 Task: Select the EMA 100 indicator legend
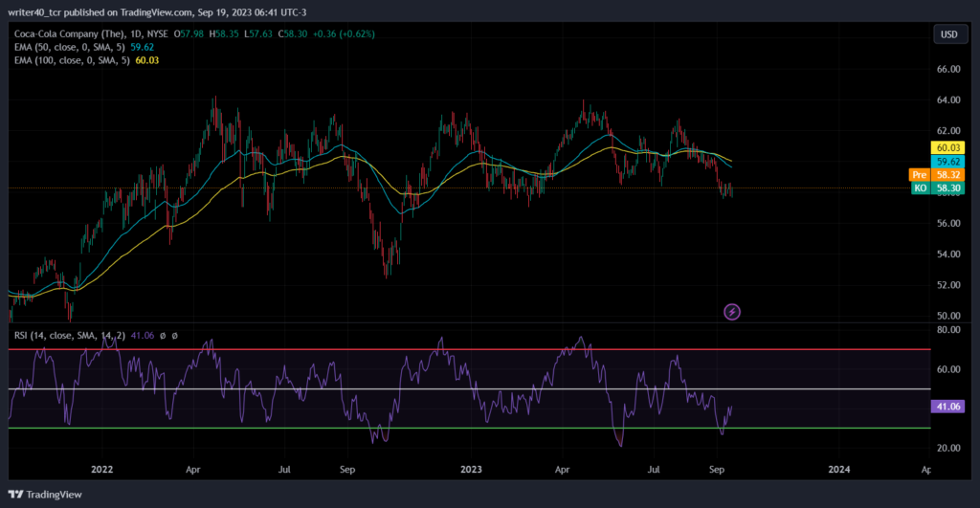coord(86,60)
